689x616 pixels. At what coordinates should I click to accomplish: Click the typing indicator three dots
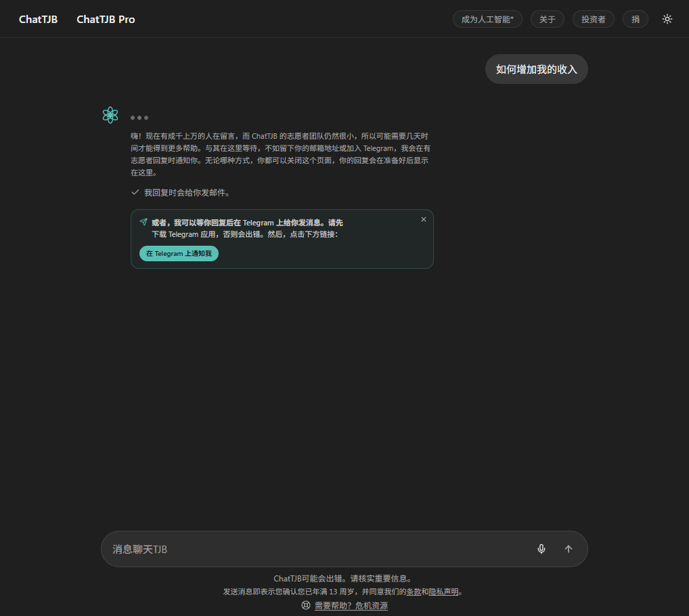(139, 118)
